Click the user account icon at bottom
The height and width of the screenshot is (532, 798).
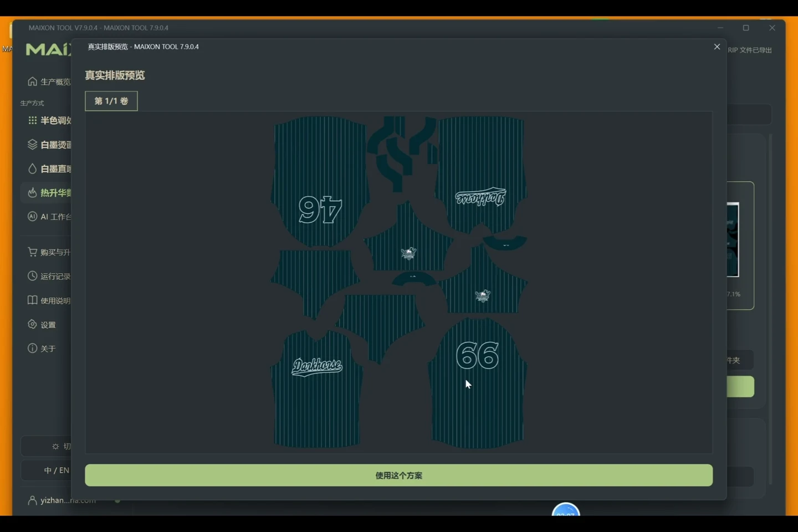tap(32, 500)
